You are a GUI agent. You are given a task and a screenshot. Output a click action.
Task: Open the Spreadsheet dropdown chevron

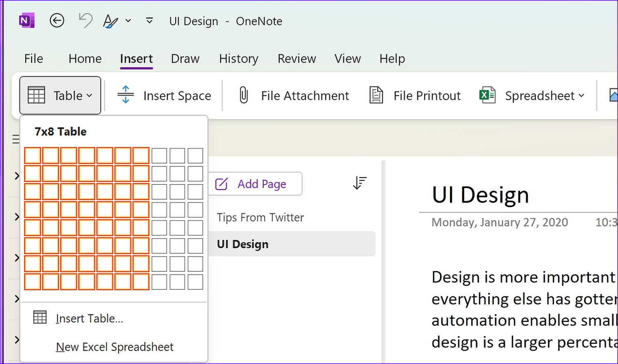(x=582, y=96)
